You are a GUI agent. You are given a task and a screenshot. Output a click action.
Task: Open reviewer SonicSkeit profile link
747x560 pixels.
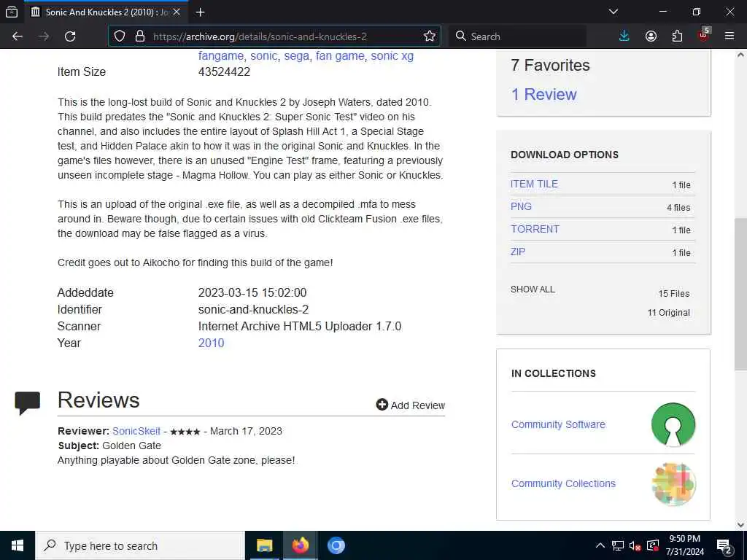point(136,431)
